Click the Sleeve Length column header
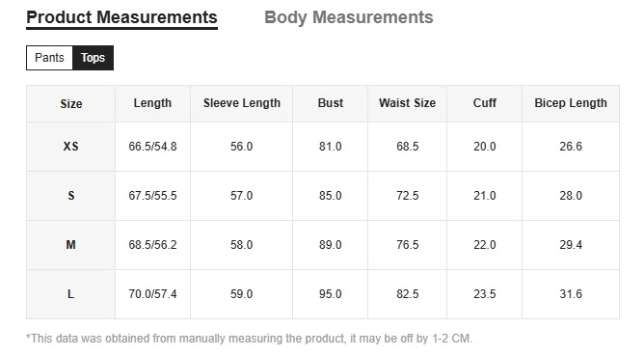The height and width of the screenshot is (355, 644). coord(241,103)
